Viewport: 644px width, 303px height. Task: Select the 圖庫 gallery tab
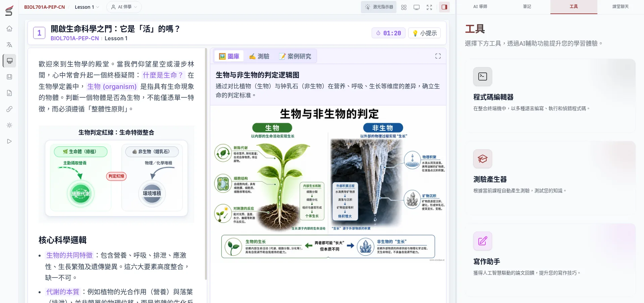[229, 56]
